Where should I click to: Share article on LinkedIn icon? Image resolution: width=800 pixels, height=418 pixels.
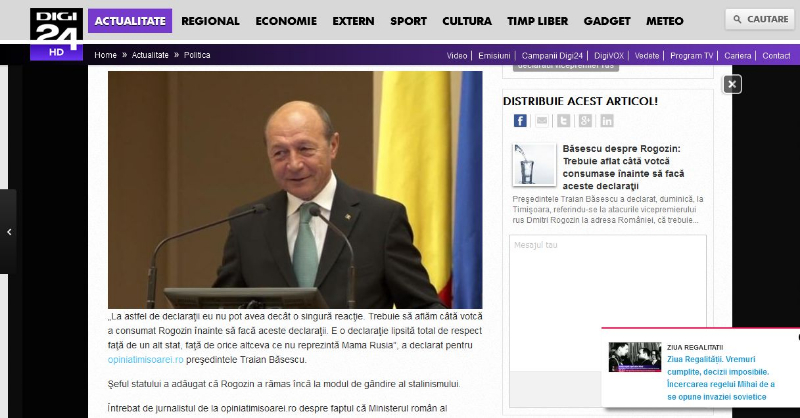pyautogui.click(x=607, y=121)
